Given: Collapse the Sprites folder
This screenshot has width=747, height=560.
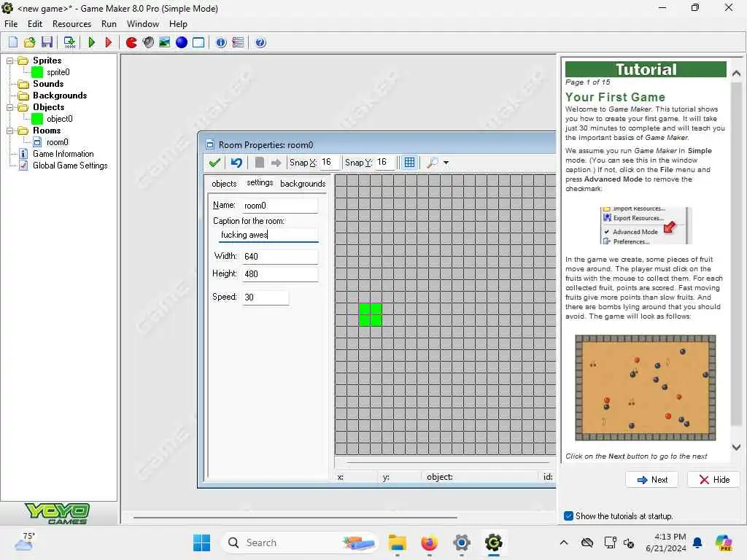Looking at the screenshot, I should click(x=9, y=61).
